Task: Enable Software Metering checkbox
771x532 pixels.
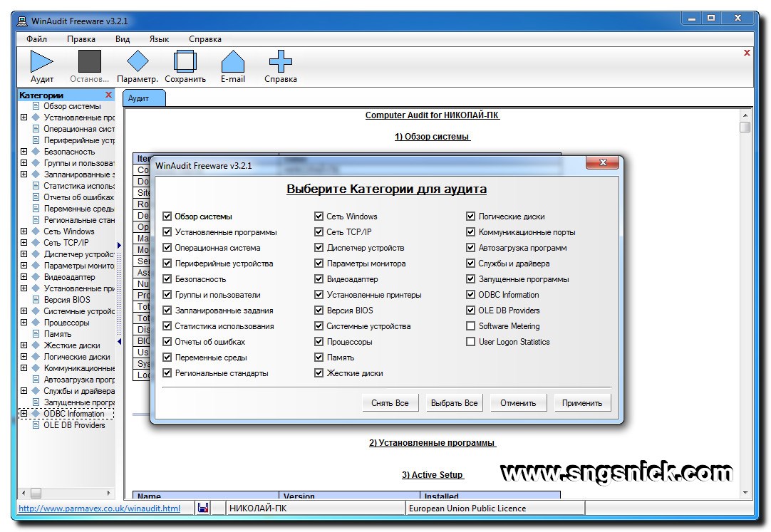Action: pos(470,325)
